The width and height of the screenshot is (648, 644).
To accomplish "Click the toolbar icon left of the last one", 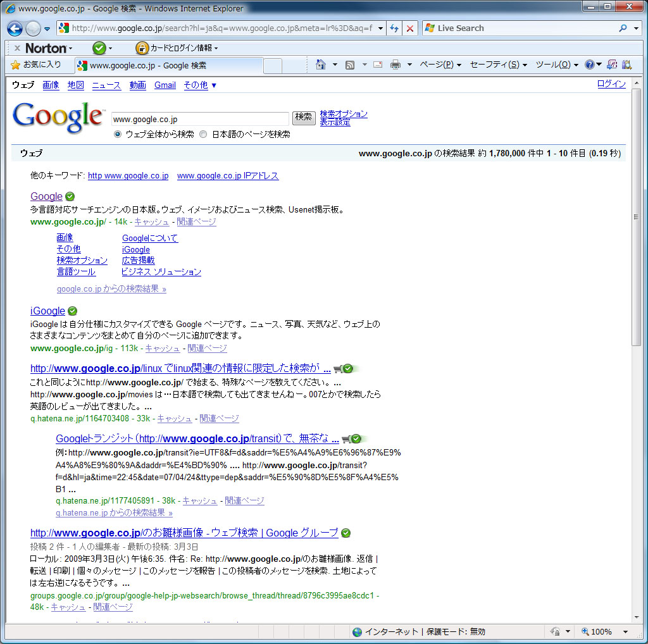I will pyautogui.click(x=612, y=65).
